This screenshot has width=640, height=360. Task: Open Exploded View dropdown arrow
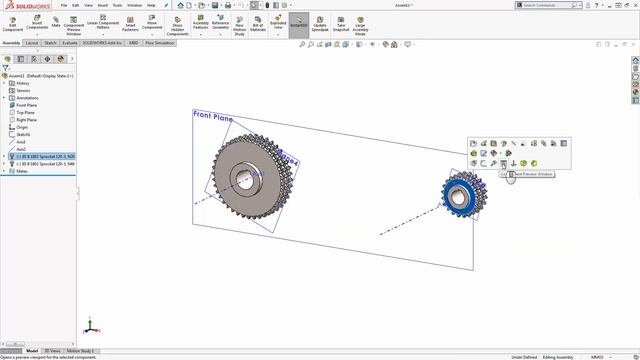278,34
